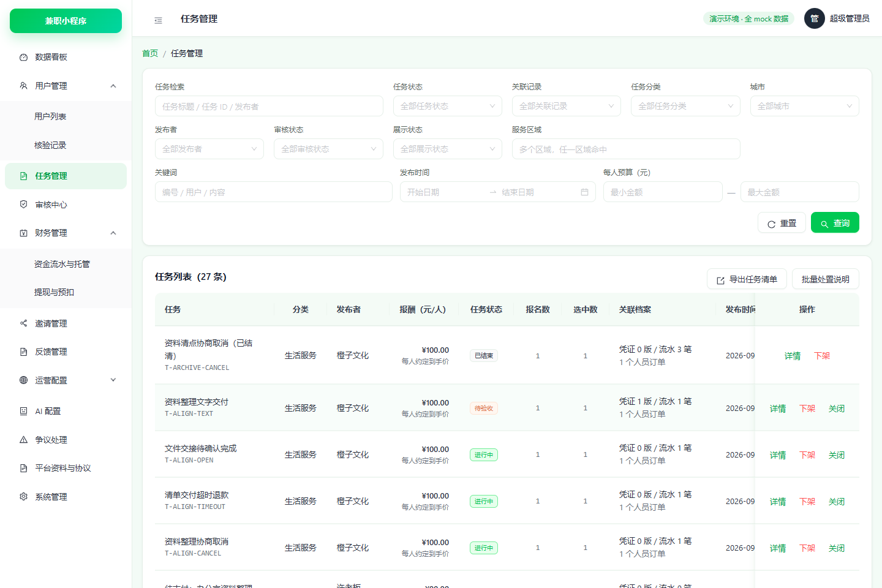Click 首页 breadcrumb link
882x588 pixels.
coord(150,53)
